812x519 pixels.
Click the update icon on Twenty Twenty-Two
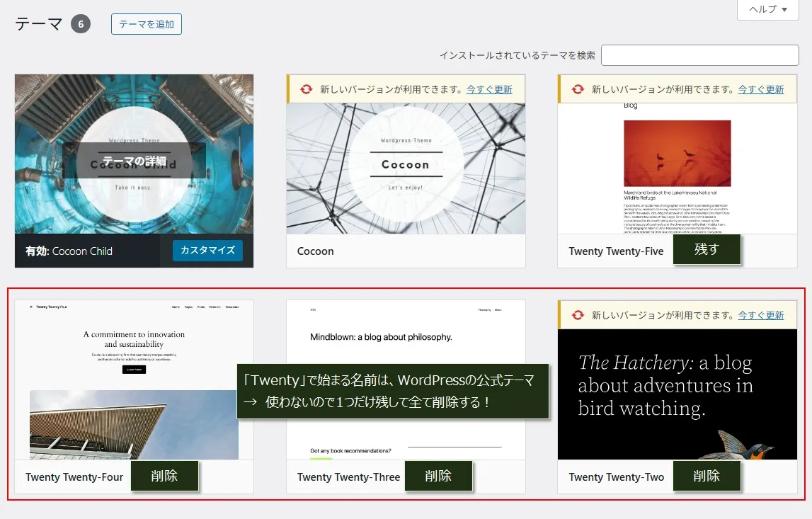pos(578,315)
